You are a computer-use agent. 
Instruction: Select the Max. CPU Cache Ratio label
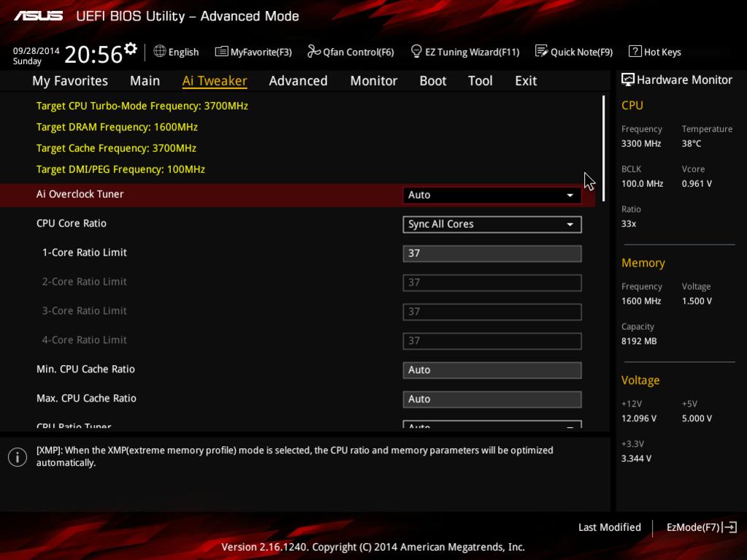coord(86,398)
